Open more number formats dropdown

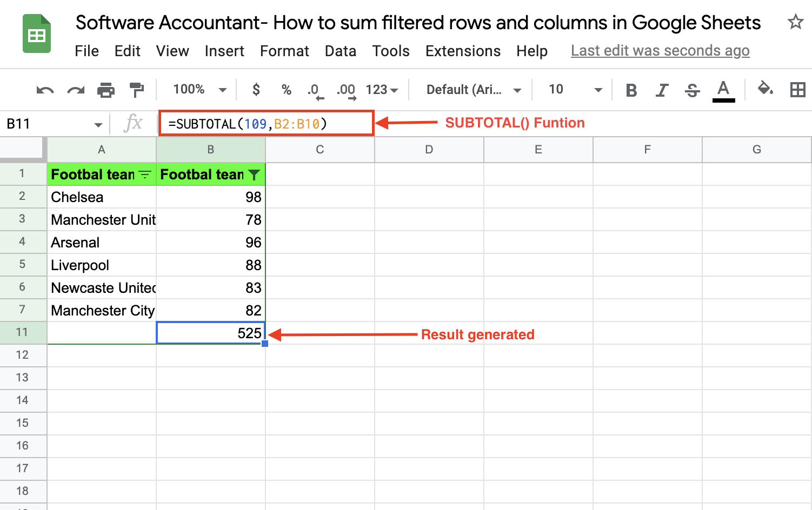382,90
